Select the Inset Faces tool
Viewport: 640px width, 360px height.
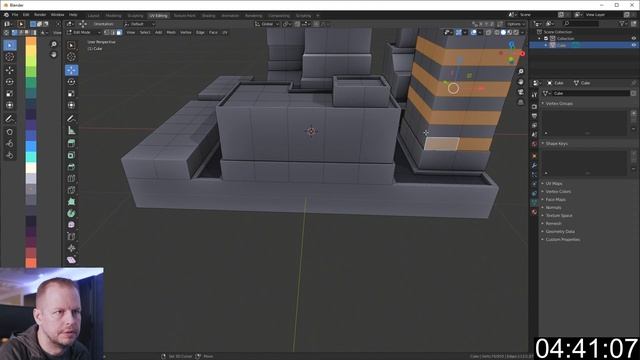pos(71,155)
